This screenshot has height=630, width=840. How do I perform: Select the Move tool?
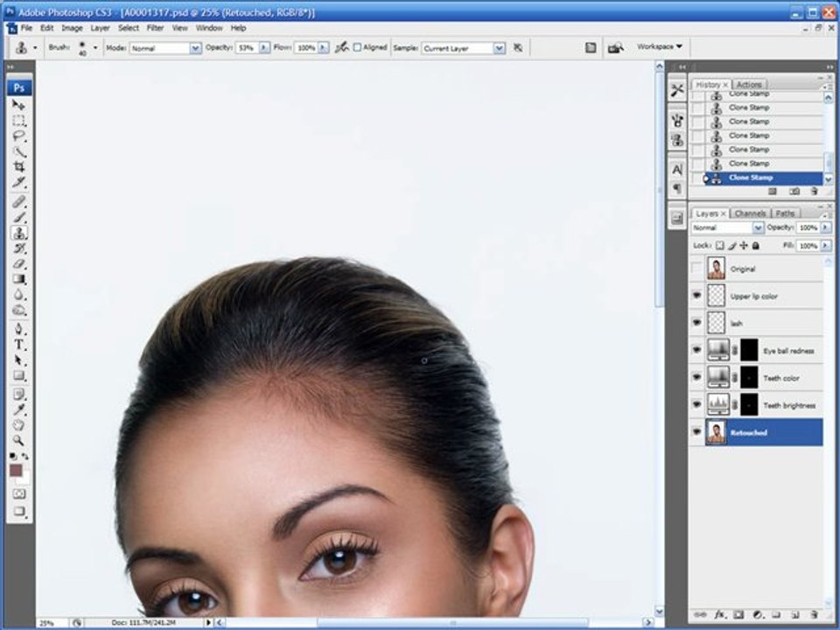tap(18, 105)
